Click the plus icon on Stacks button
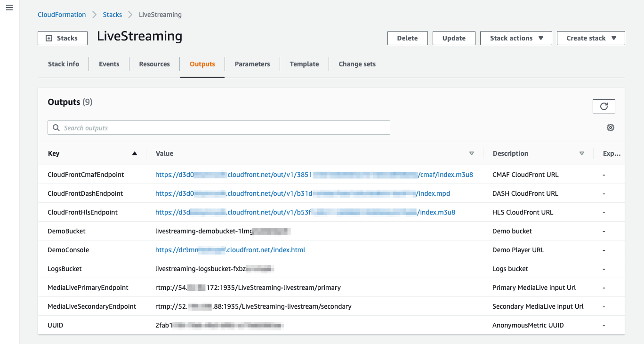Screen dimensions: 644x344 coord(49,38)
